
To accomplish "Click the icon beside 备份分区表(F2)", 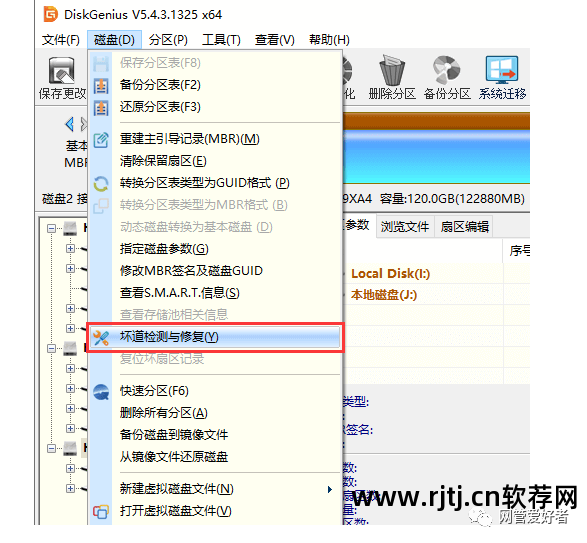I will (x=101, y=86).
